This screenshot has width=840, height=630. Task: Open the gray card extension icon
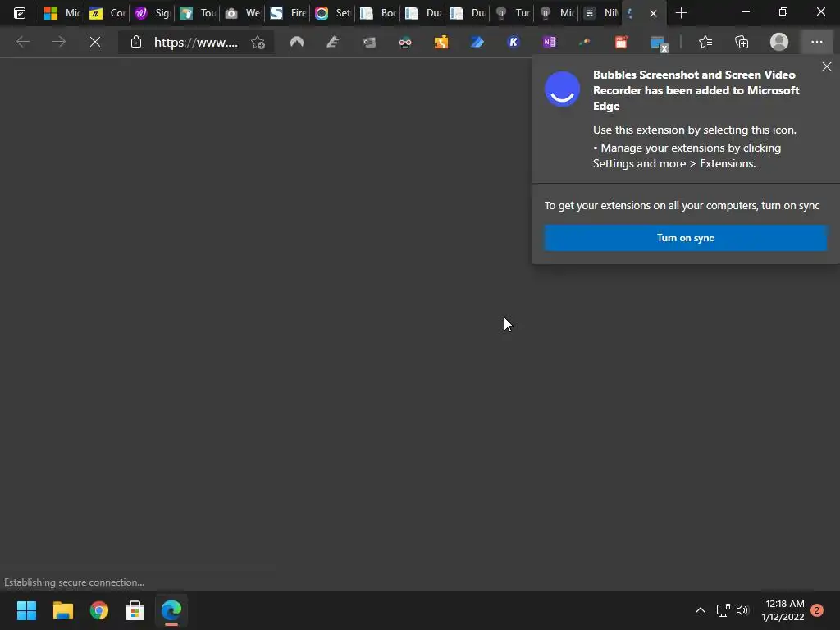[x=369, y=42]
